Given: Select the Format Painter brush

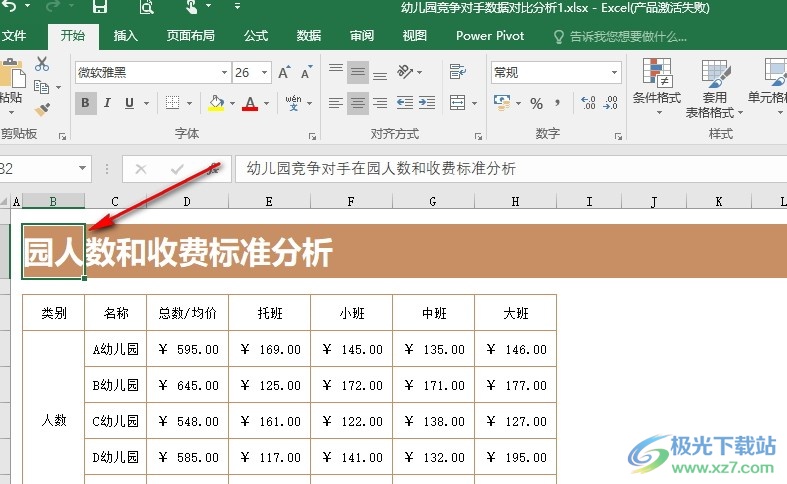Looking at the screenshot, I should [x=42, y=109].
